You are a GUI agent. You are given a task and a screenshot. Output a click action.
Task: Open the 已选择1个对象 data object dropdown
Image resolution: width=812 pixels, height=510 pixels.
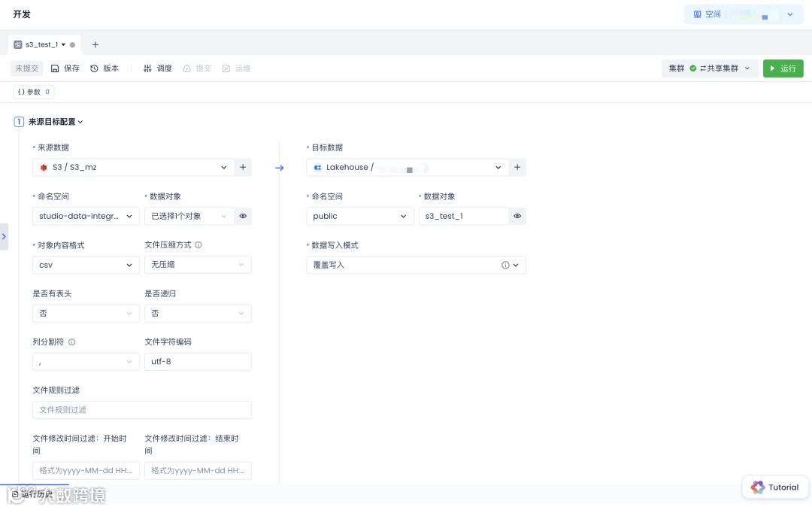point(189,216)
